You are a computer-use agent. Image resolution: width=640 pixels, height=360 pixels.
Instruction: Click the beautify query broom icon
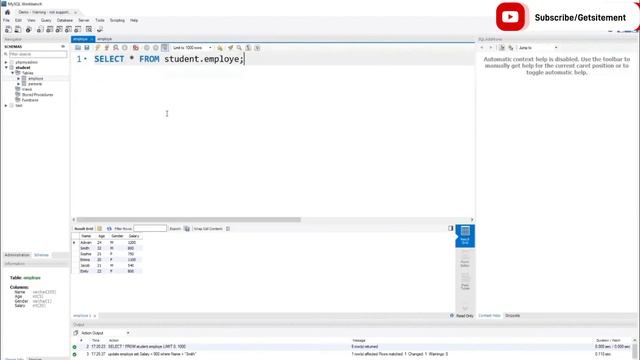[231, 48]
